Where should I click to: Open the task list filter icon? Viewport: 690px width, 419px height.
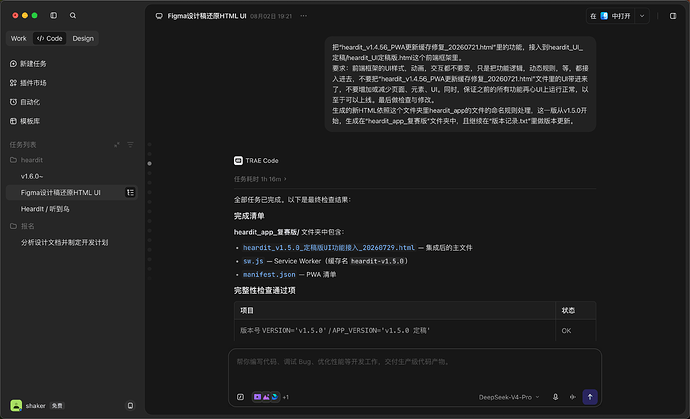pyautogui.click(x=130, y=145)
